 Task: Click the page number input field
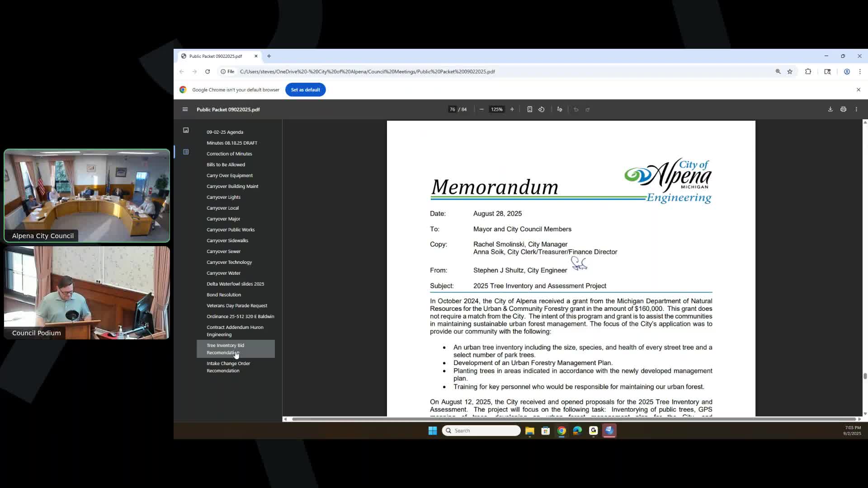point(452,109)
